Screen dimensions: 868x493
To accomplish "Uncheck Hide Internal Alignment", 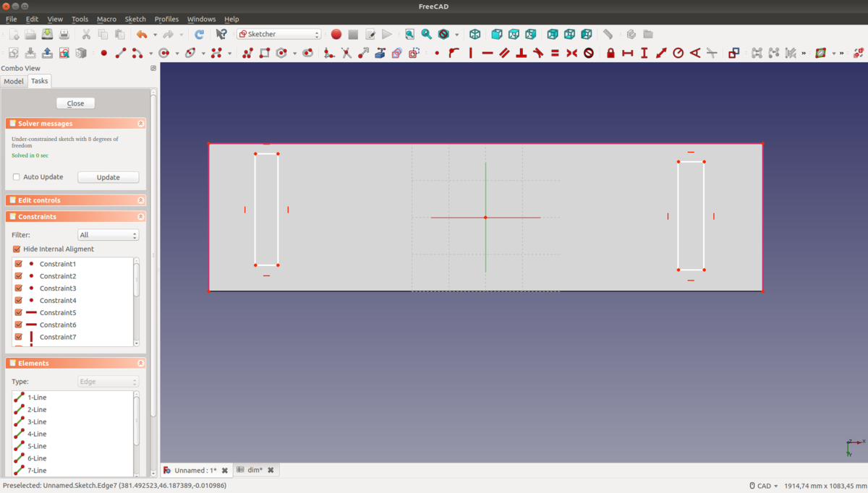I will pyautogui.click(x=17, y=249).
